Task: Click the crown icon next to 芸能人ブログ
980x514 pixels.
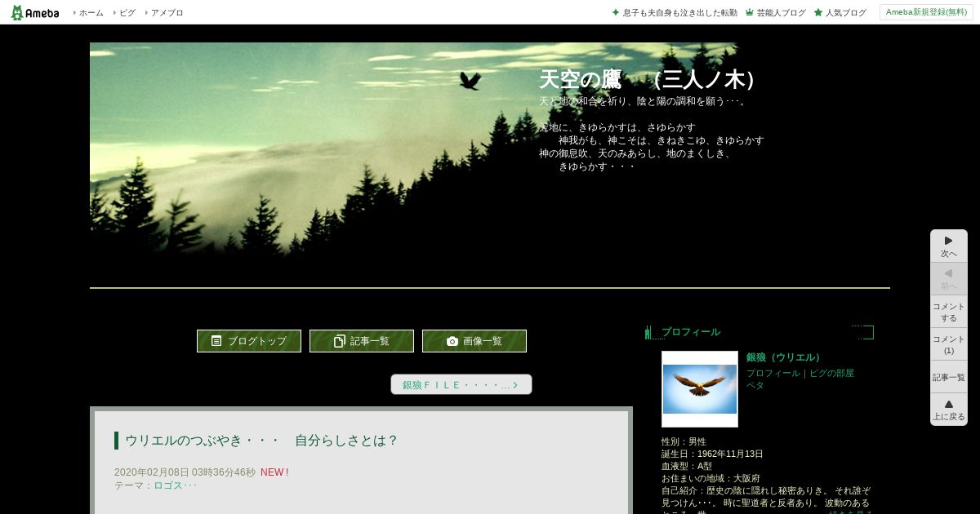Action: pyautogui.click(x=749, y=13)
